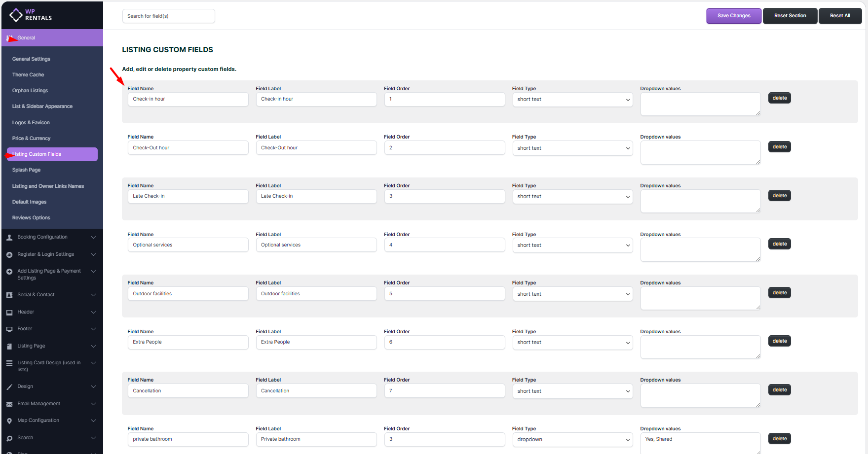Screen dimensions: 868x454
Task: Open Field Type dropdown for private bathroom
Action: coord(572,440)
